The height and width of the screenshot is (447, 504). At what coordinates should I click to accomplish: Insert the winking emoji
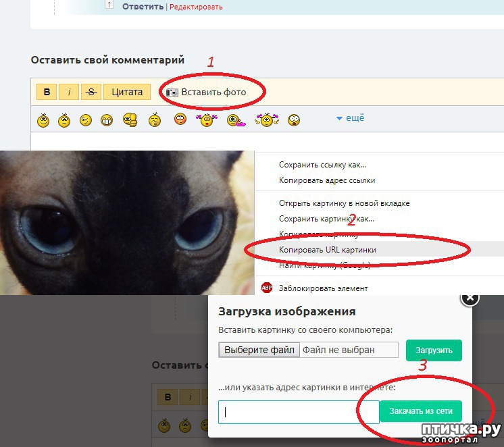pyautogui.click(x=86, y=120)
